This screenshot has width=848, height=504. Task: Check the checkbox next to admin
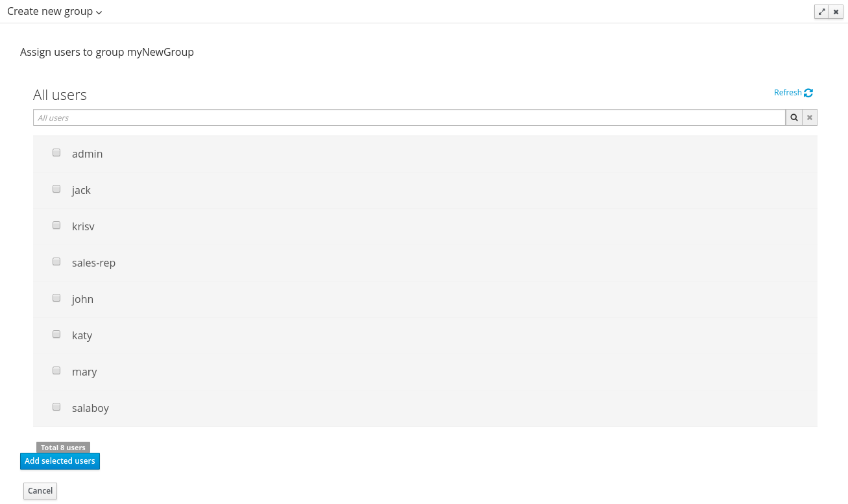coord(56,152)
